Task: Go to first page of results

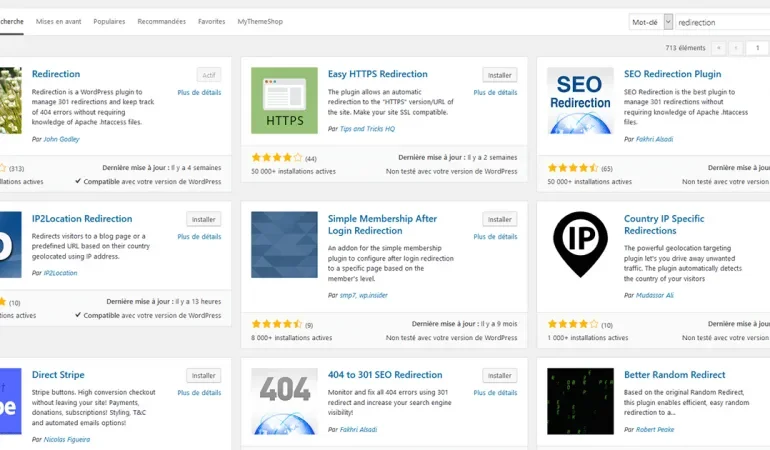Action: click(x=719, y=48)
